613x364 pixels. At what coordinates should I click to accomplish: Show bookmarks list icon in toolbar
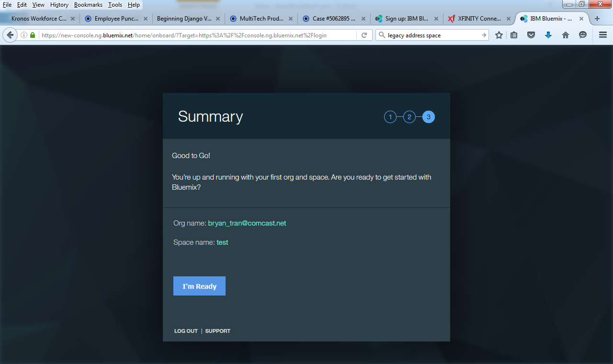[514, 35]
